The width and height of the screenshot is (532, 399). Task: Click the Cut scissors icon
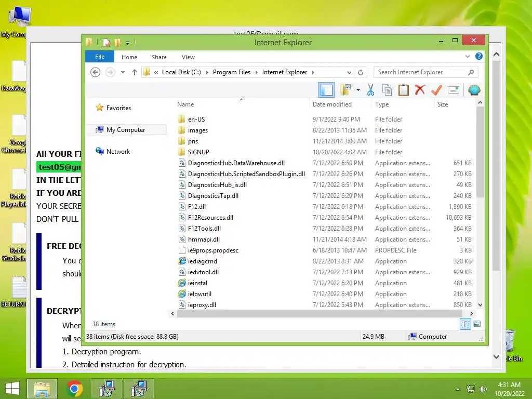[370, 90]
